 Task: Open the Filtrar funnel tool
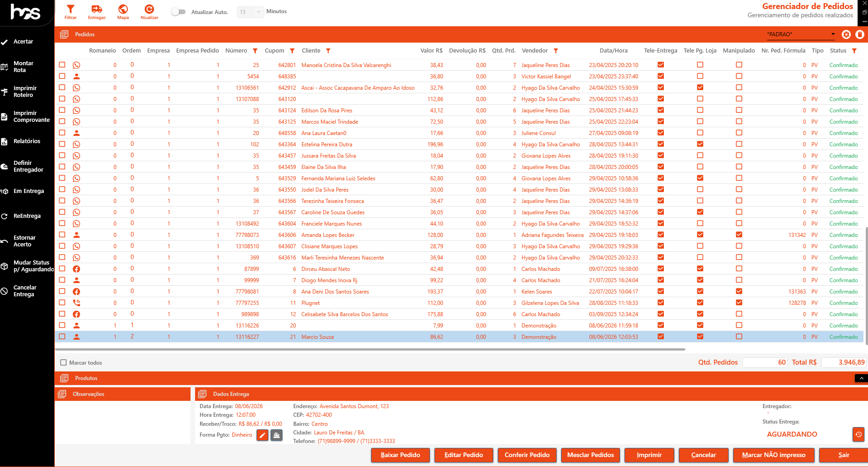pyautogui.click(x=71, y=12)
